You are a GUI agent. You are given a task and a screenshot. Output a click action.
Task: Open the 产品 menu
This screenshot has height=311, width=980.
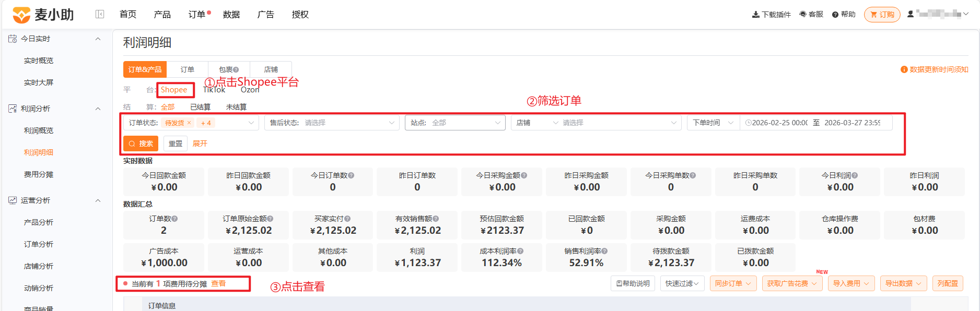coord(162,15)
